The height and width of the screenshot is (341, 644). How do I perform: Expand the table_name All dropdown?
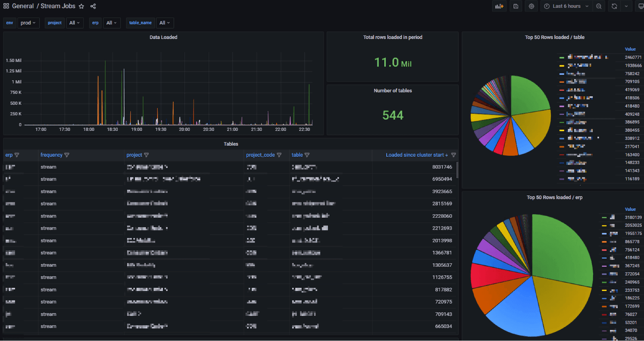tap(165, 23)
